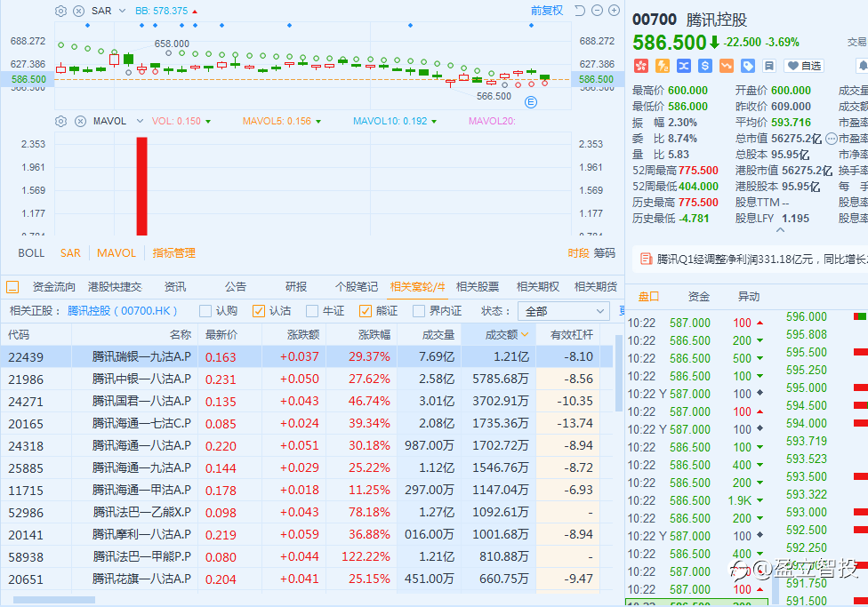868x607 pixels.
Task: Click the orange panel collapse icon left of 资金流向
Action: (x=12, y=287)
